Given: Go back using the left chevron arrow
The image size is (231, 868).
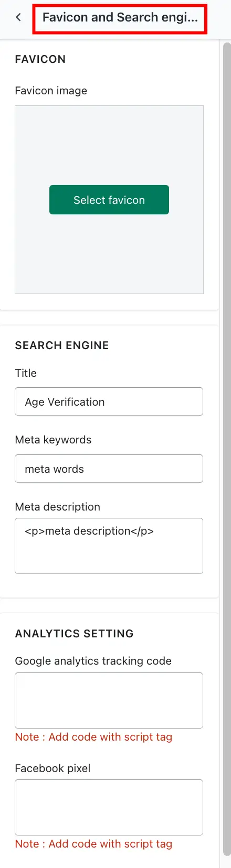Looking at the screenshot, I should tap(18, 17).
